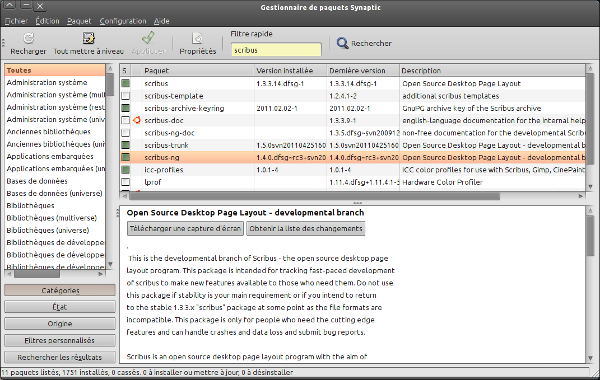Click the category list scroll-down arrow
This screenshot has width=600, height=380.
pyautogui.click(x=110, y=264)
